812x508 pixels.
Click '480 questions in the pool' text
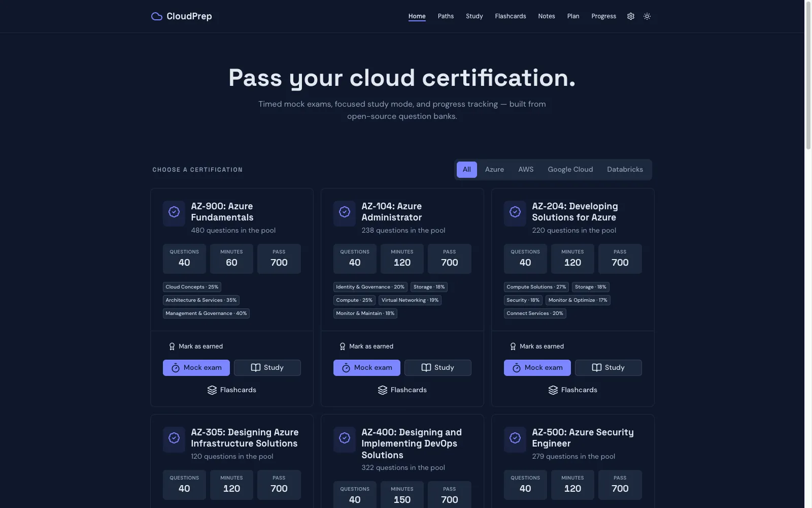tap(233, 231)
